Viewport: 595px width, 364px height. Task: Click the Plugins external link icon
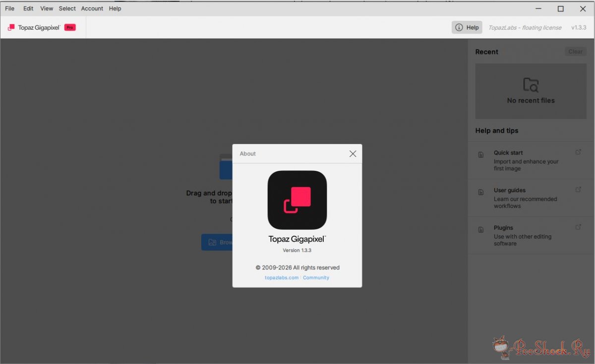(x=578, y=227)
